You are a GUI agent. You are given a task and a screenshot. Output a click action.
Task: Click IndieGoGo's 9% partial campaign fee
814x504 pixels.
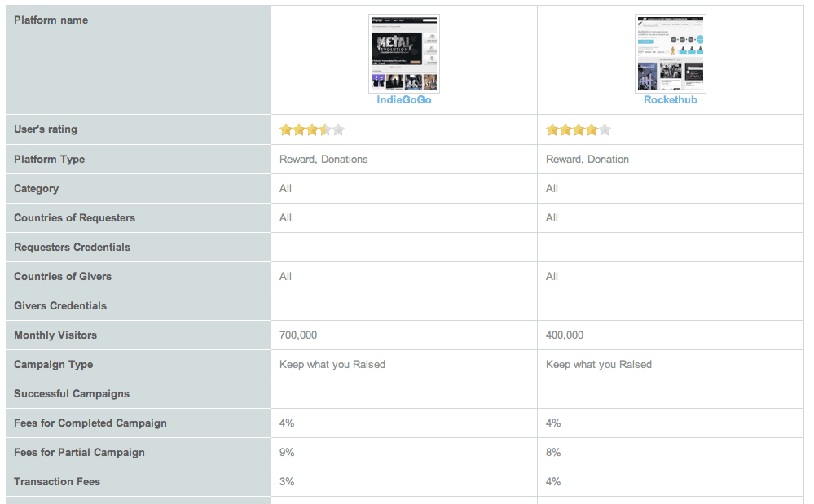tap(287, 453)
